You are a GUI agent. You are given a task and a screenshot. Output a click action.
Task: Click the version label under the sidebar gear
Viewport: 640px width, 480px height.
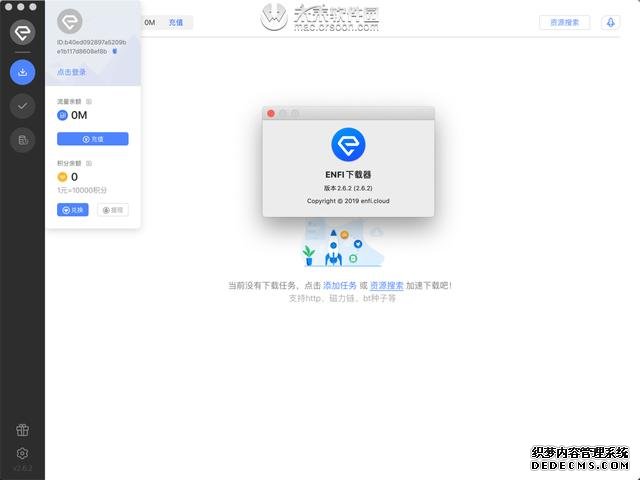22,468
